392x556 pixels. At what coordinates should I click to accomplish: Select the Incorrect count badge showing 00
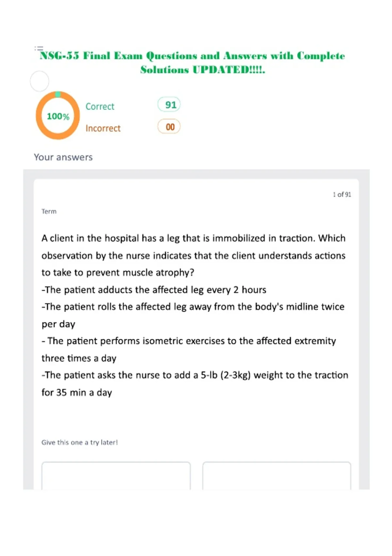point(169,127)
